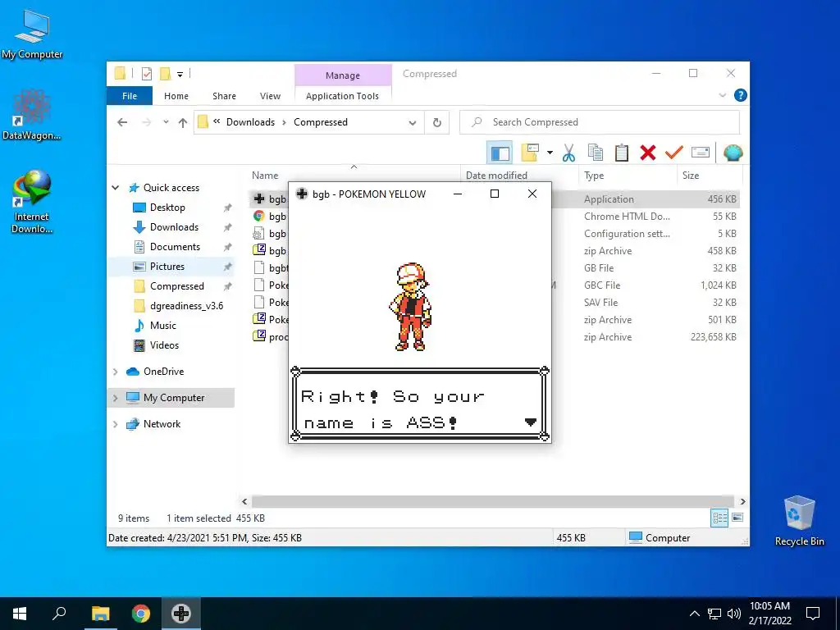Switch to the Share ribbon tab
The width and height of the screenshot is (840, 630).
tap(224, 96)
